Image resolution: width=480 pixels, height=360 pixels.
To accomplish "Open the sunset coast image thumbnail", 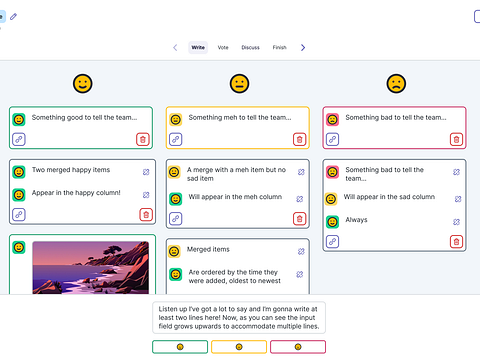I will (91, 268).
